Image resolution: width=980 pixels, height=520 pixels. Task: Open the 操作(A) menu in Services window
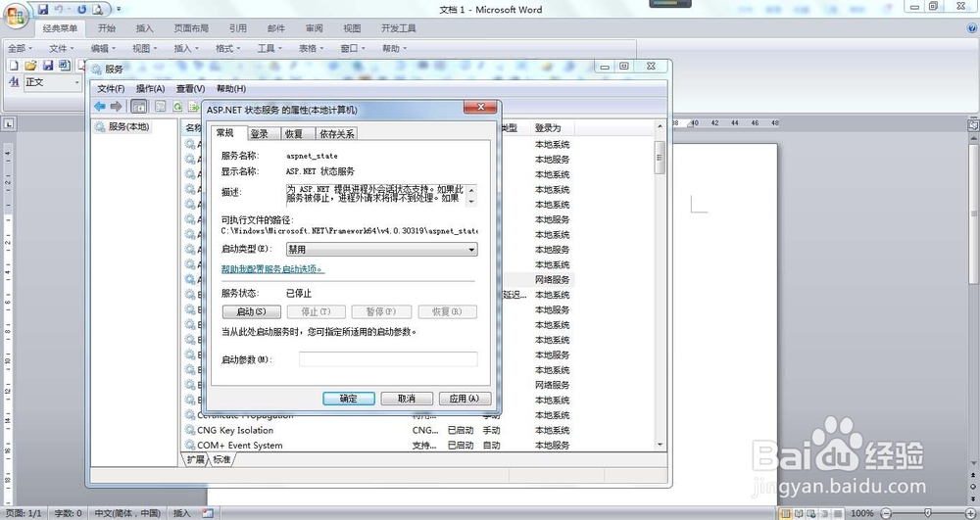point(151,89)
